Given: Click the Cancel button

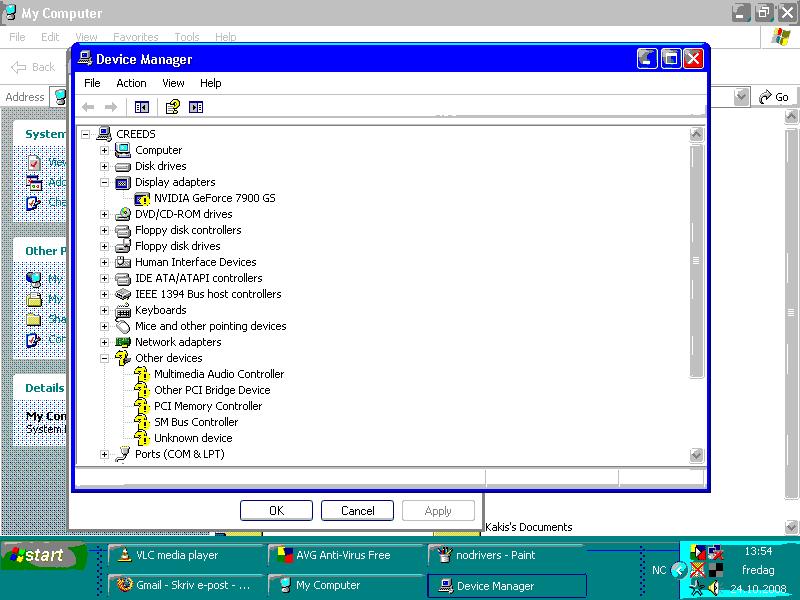Looking at the screenshot, I should point(357,511).
